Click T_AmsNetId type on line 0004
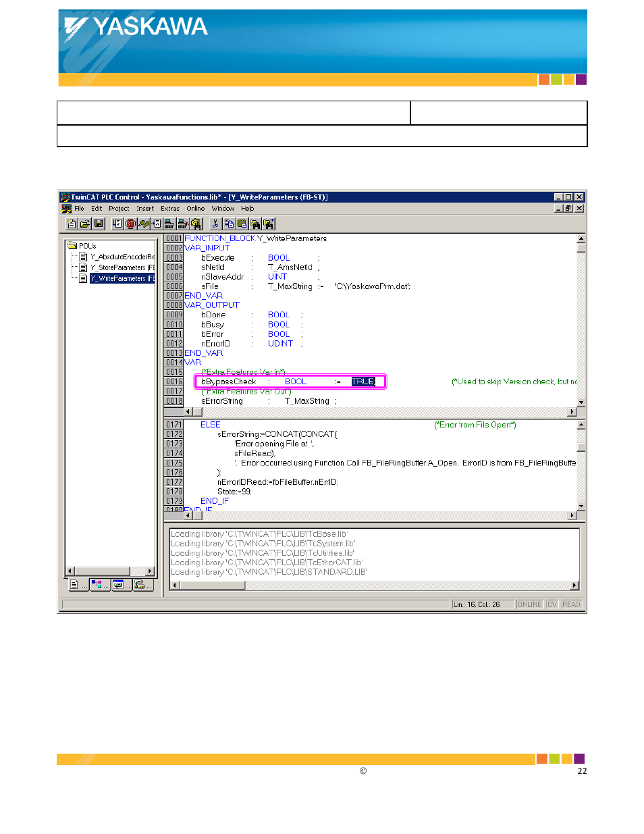 point(290,267)
